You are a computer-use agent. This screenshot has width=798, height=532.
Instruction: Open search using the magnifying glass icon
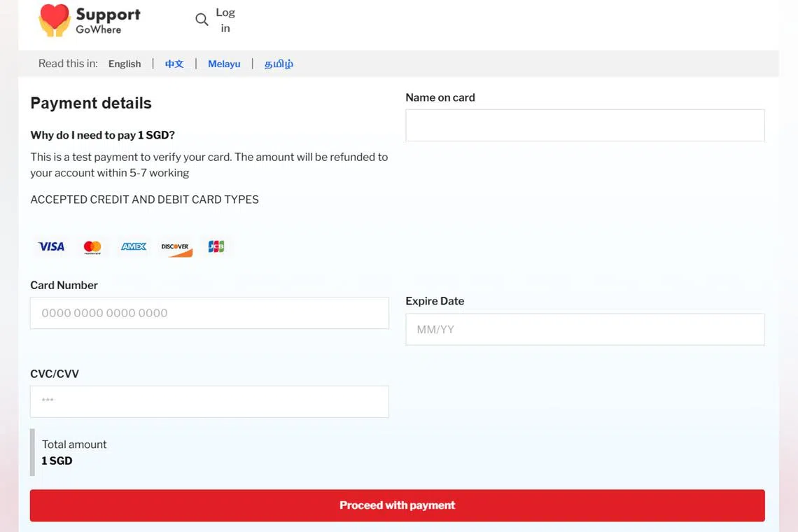(201, 20)
